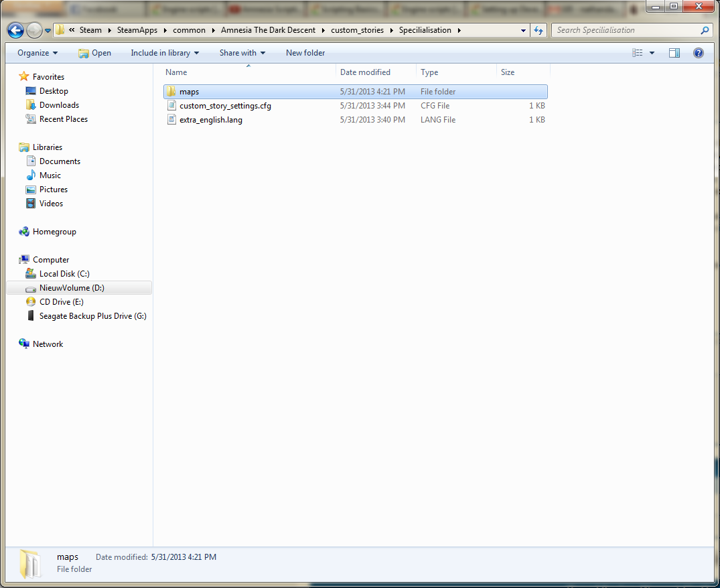
Task: Click custom_stories in the address breadcrumb
Action: coord(357,30)
